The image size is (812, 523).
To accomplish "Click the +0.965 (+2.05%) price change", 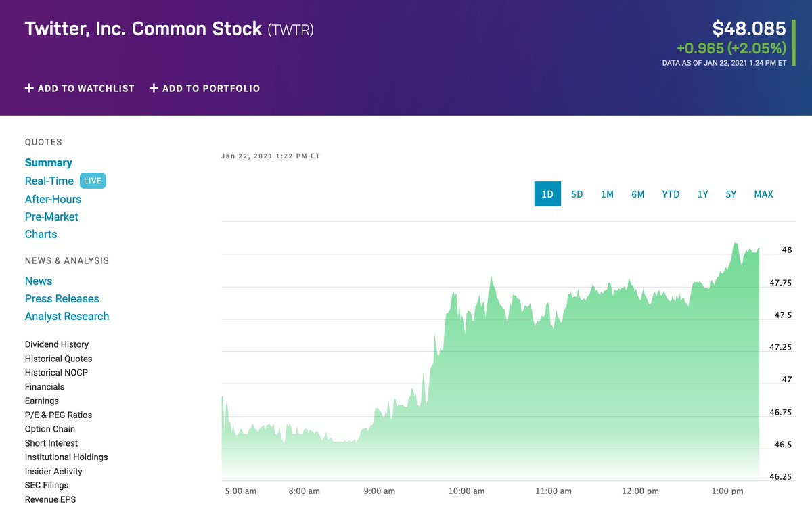I will 731,49.
